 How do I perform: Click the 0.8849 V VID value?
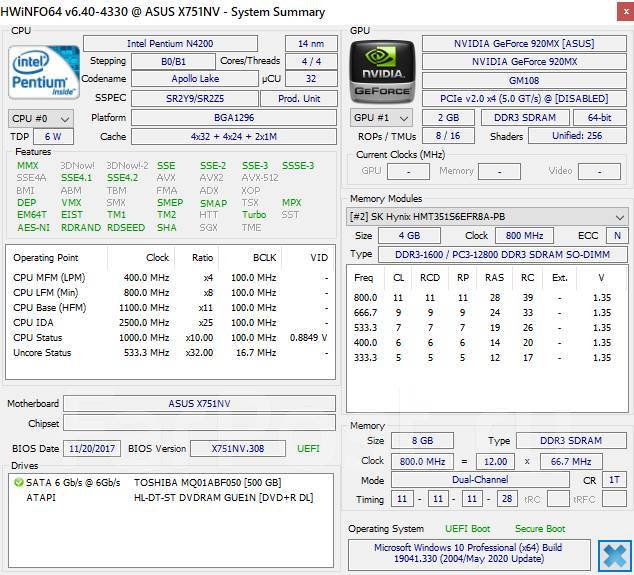309,338
